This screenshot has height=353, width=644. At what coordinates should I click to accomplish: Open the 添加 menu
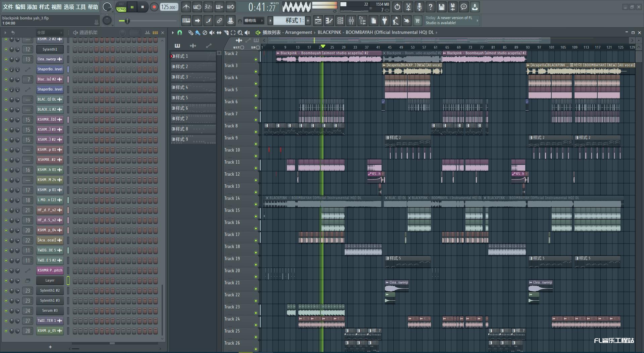click(32, 7)
